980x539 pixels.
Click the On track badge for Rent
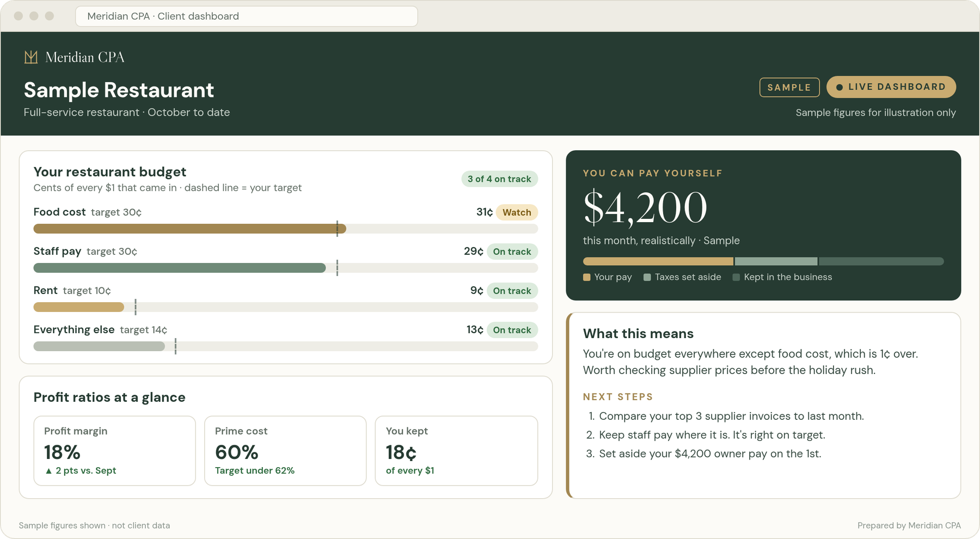[512, 291]
